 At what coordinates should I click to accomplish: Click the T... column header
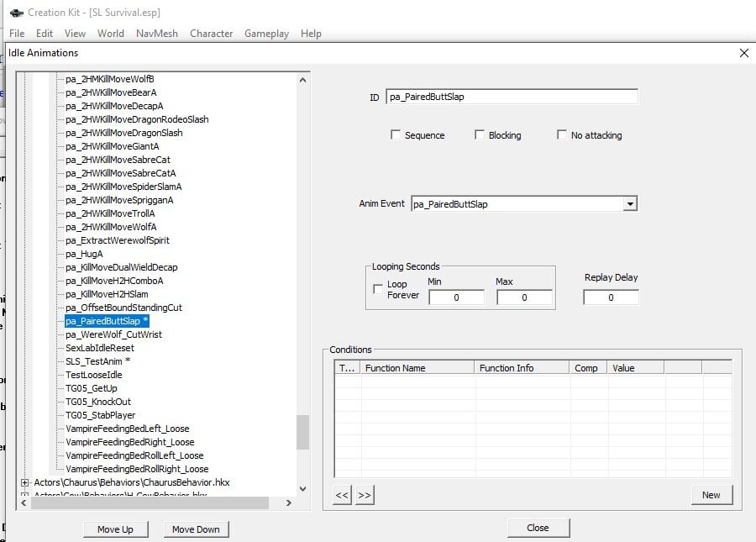click(348, 368)
